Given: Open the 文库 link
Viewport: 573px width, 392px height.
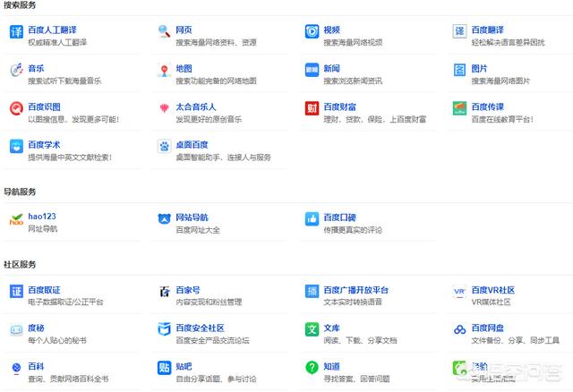Looking at the screenshot, I should pos(332,328).
